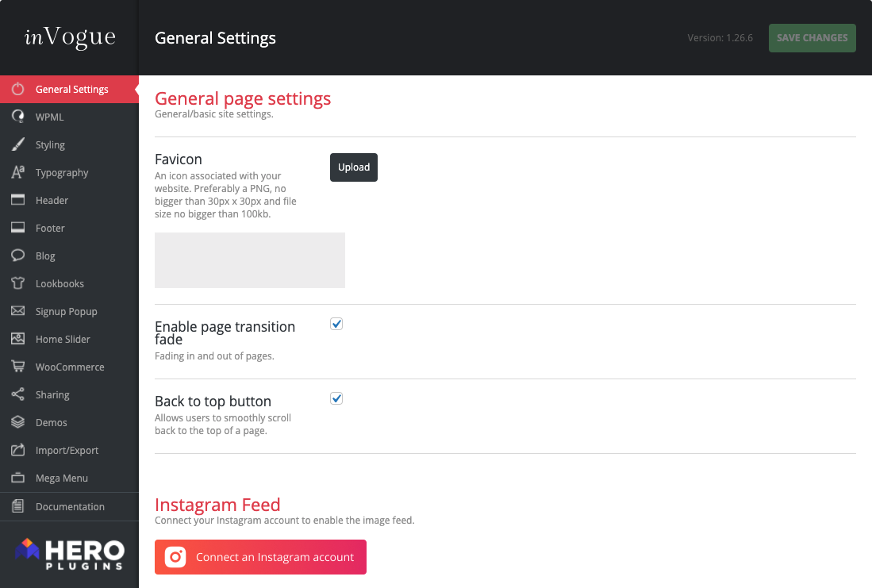Click the Home Slider image icon

pos(17,339)
